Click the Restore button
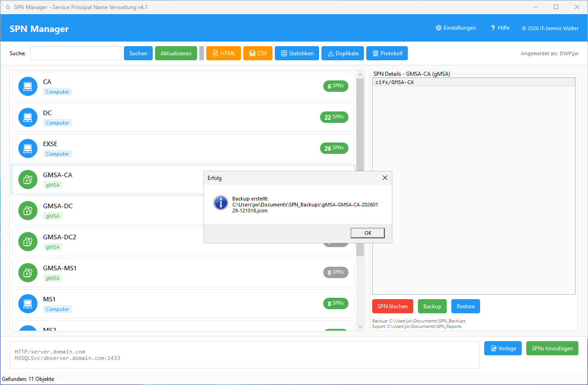This screenshot has width=588, height=385. (x=465, y=306)
